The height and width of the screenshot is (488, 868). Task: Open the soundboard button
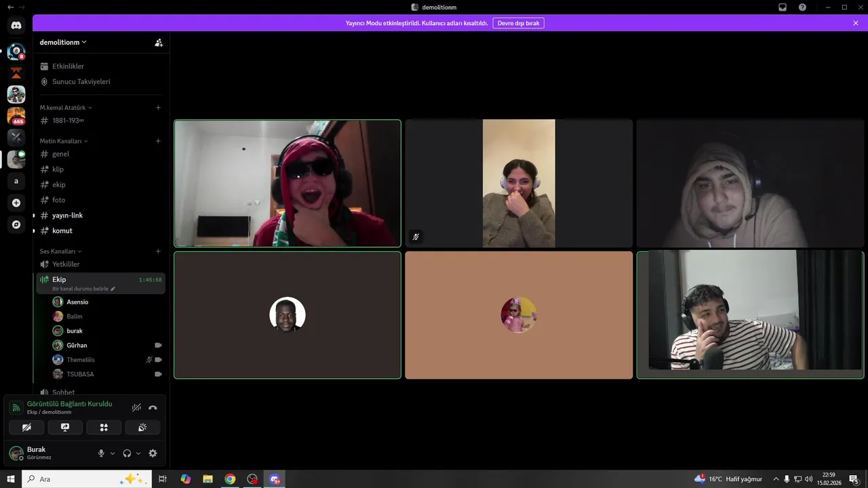tap(142, 427)
